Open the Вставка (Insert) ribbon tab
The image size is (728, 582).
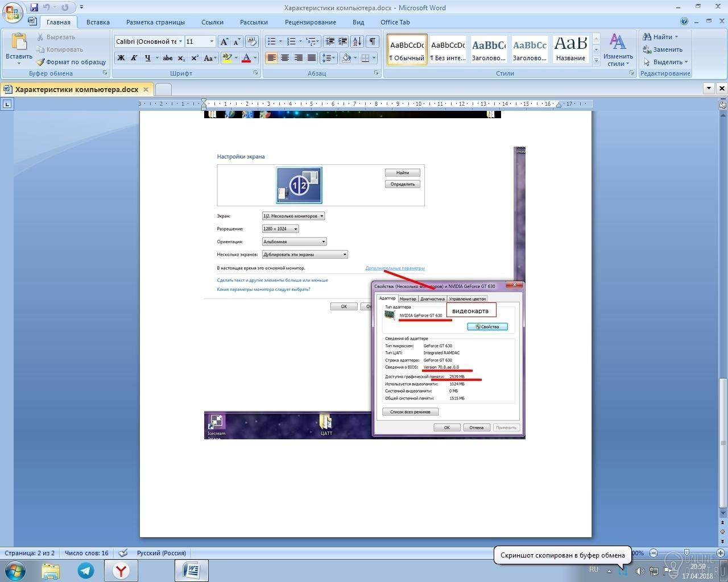[x=98, y=22]
